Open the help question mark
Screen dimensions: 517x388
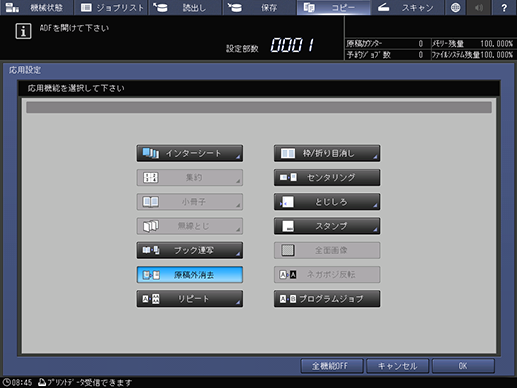click(504, 7)
